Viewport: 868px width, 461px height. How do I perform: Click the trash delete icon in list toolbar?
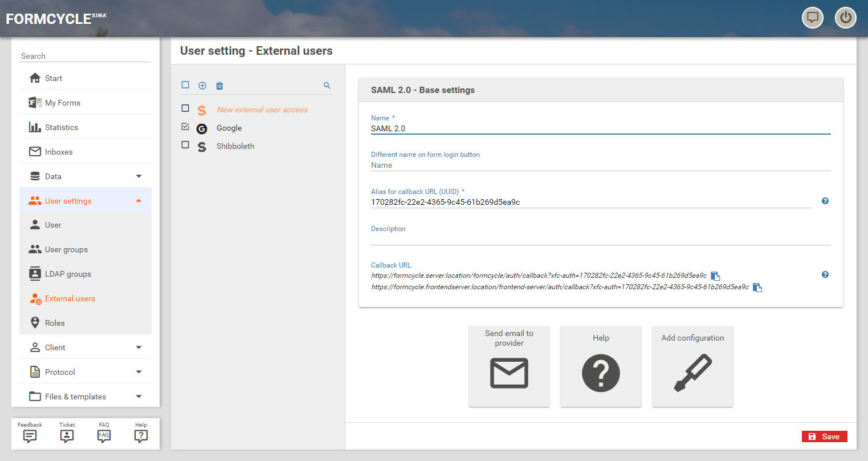[x=219, y=86]
